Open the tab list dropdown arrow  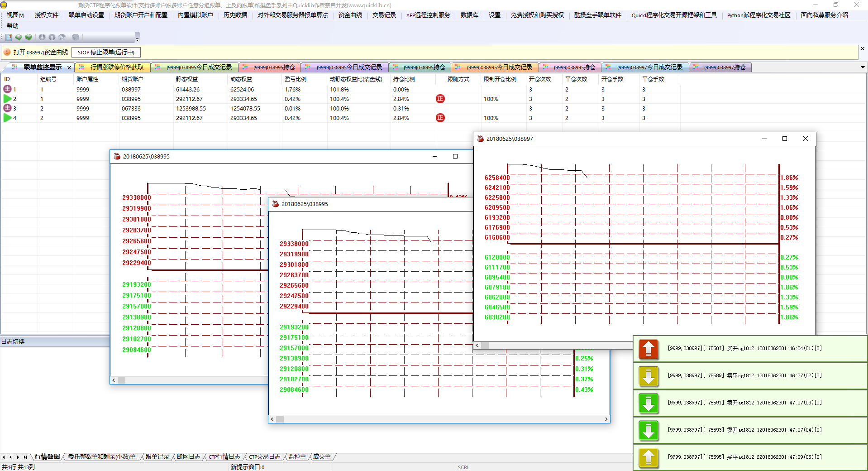click(x=863, y=67)
